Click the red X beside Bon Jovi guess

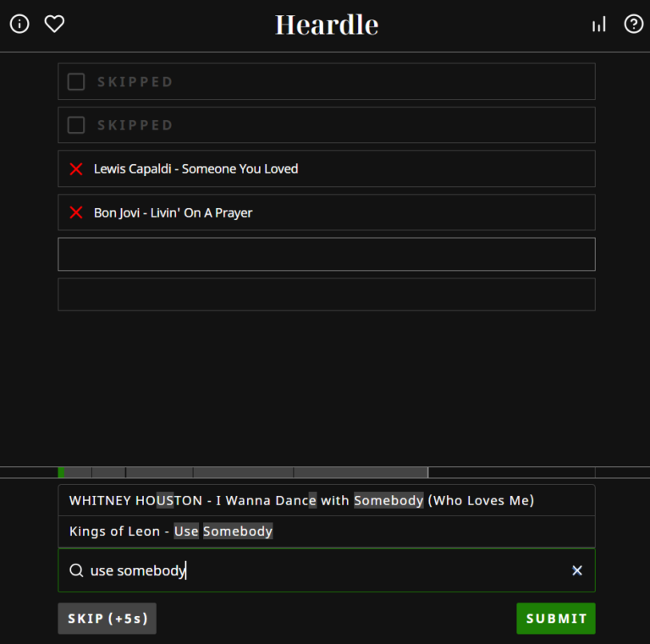tap(76, 212)
